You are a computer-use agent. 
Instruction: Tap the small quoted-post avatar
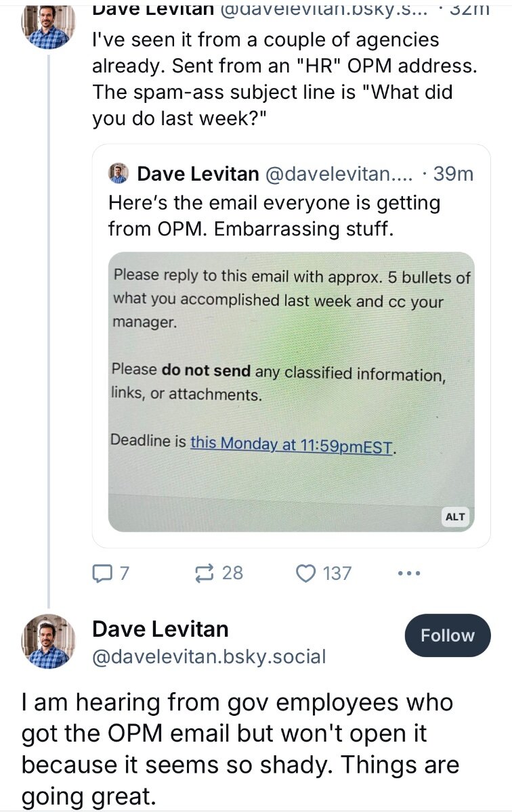pos(119,174)
